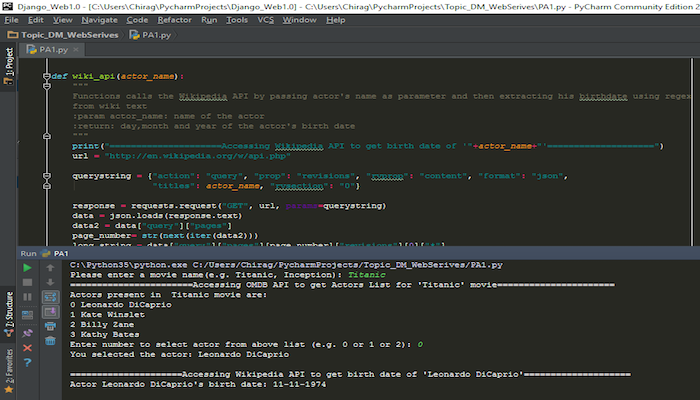The image size is (700, 400).
Task: Open the Refactor menu
Action: pos(175,20)
